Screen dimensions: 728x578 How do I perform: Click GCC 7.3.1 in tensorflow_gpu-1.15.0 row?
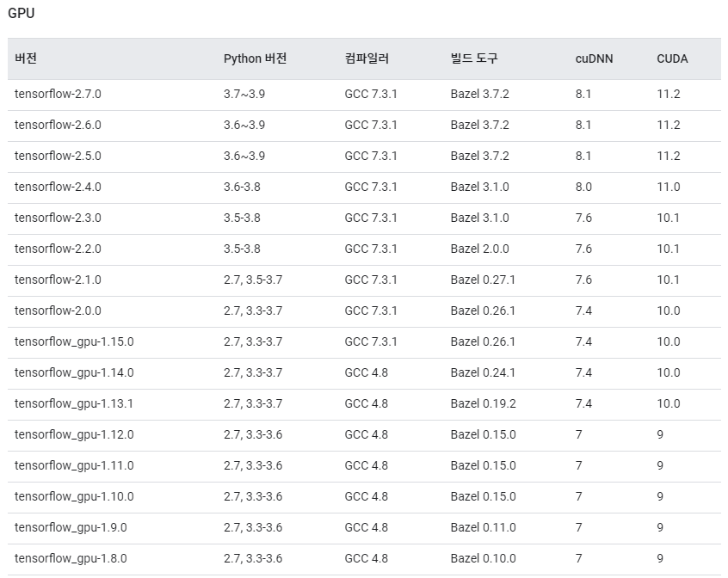click(371, 341)
